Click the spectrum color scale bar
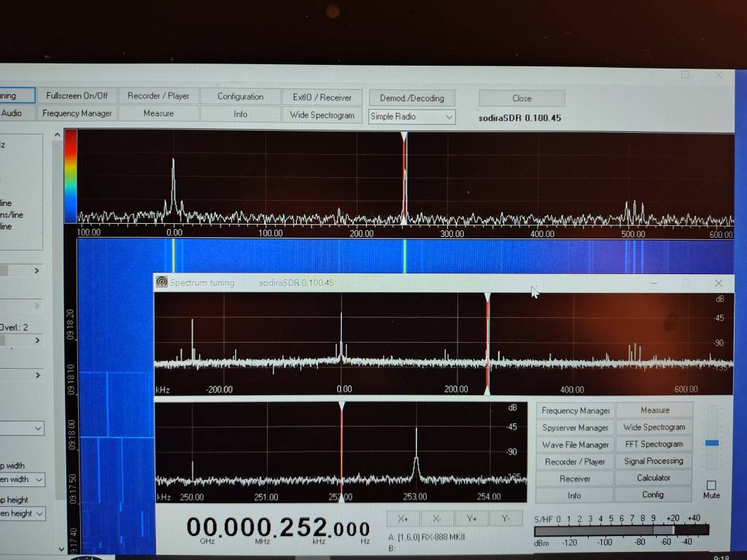The height and width of the screenshot is (560, 747). click(x=70, y=176)
